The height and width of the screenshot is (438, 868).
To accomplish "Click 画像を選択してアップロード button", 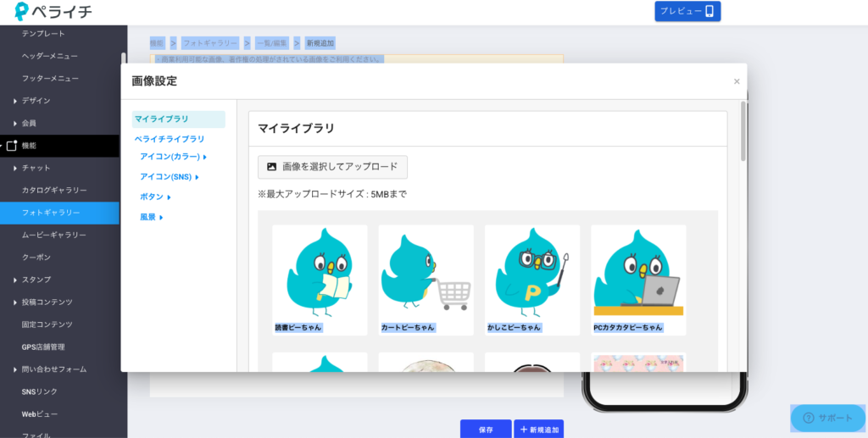I will 332,167.
